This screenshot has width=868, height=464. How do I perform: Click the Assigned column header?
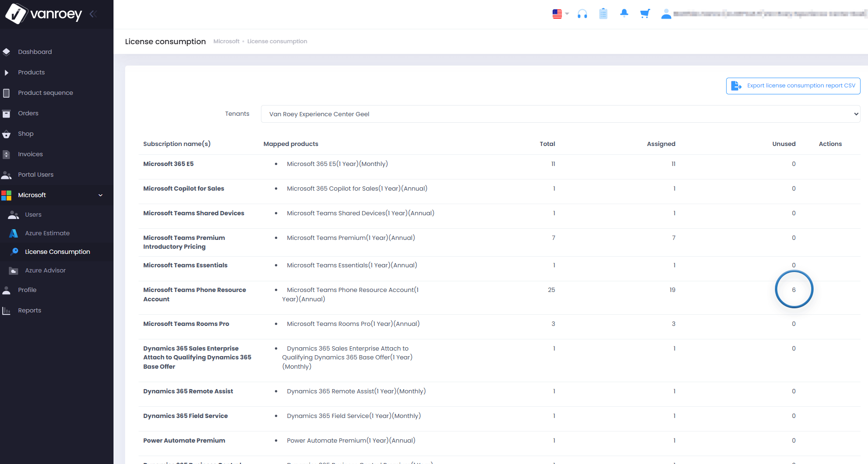click(661, 144)
